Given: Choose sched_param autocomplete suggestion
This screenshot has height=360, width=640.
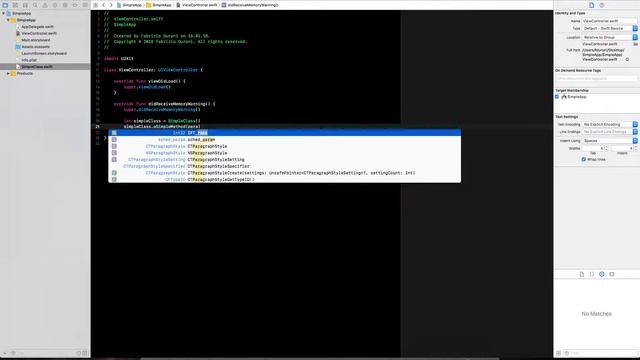Looking at the screenshot, I should click(x=284, y=139).
